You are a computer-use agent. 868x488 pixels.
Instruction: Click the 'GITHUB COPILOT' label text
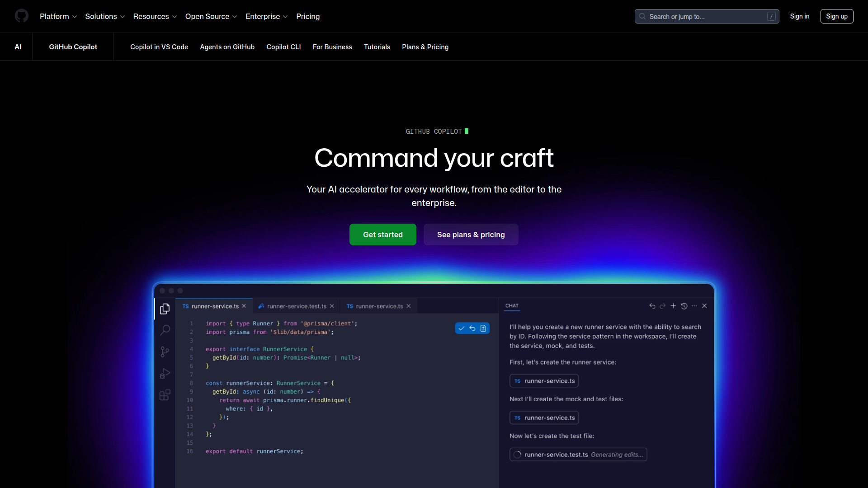[434, 131]
